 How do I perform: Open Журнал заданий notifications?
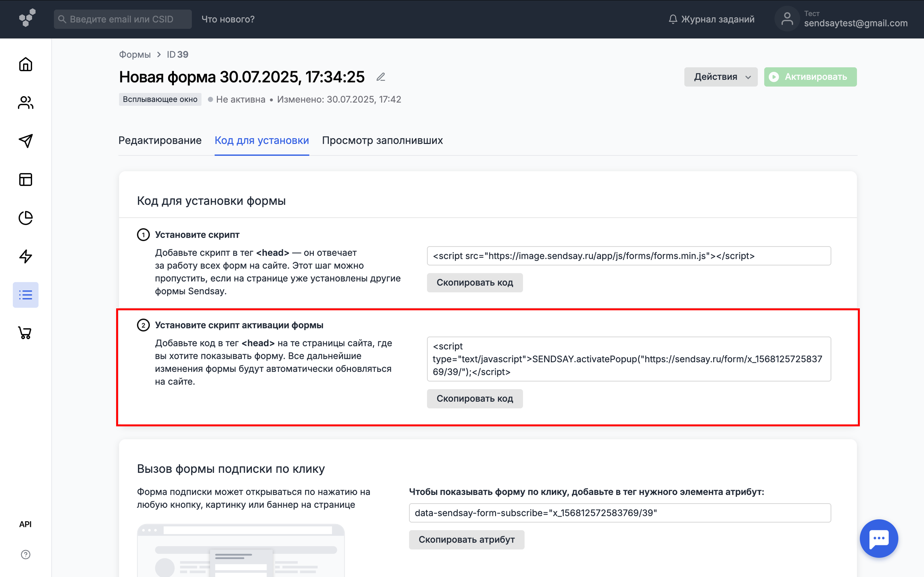tap(712, 19)
